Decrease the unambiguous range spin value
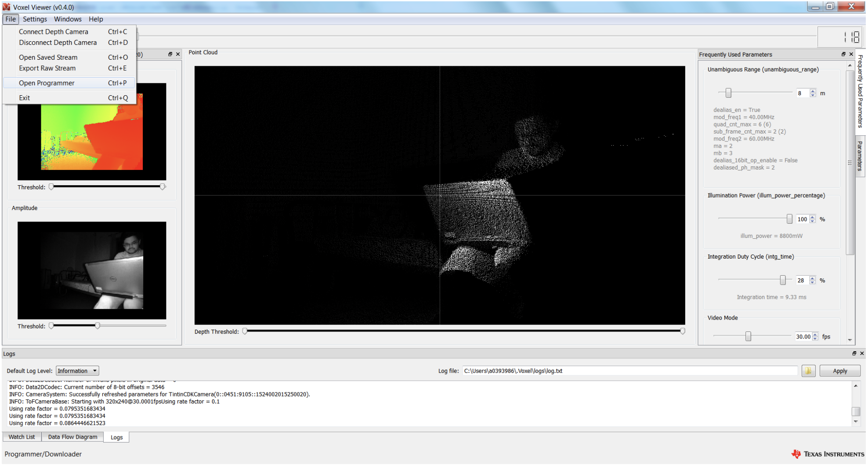This screenshot has width=868, height=468. click(x=813, y=95)
